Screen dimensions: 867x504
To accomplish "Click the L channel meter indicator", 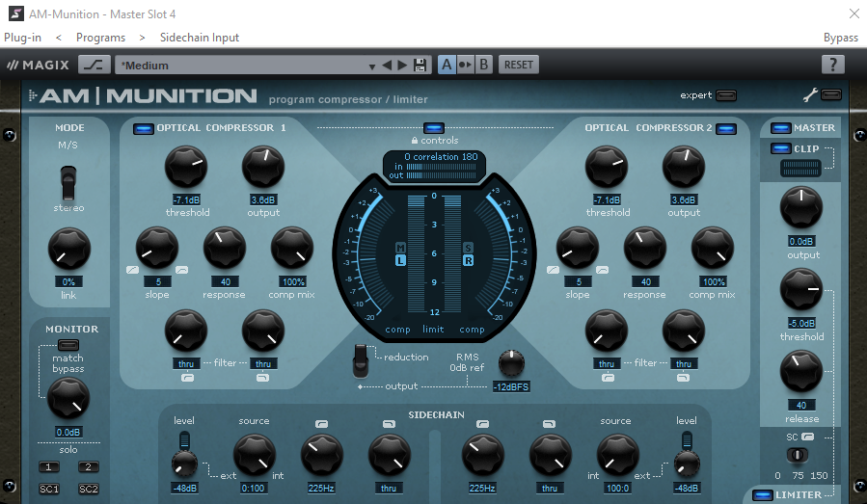I will [400, 260].
